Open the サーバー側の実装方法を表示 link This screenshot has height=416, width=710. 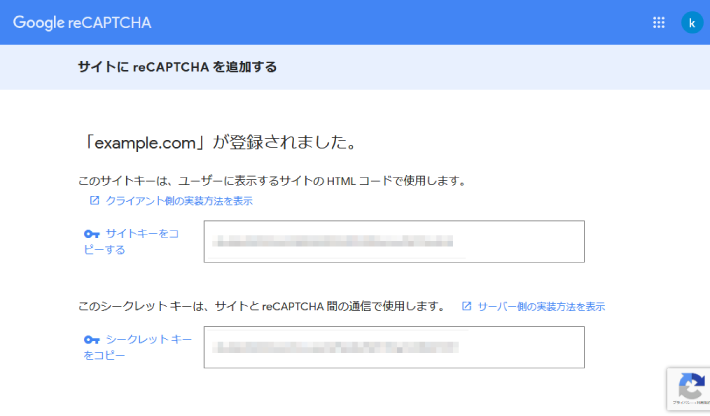click(541, 307)
